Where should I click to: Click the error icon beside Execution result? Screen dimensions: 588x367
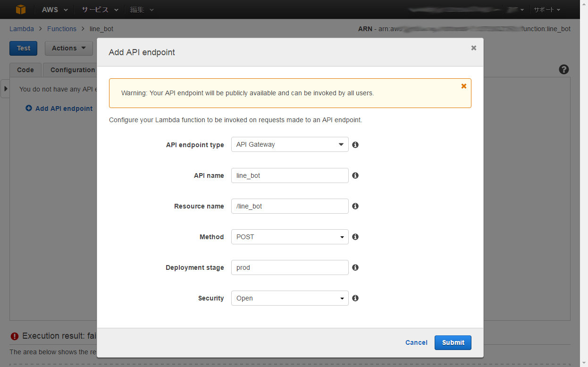[x=14, y=336]
